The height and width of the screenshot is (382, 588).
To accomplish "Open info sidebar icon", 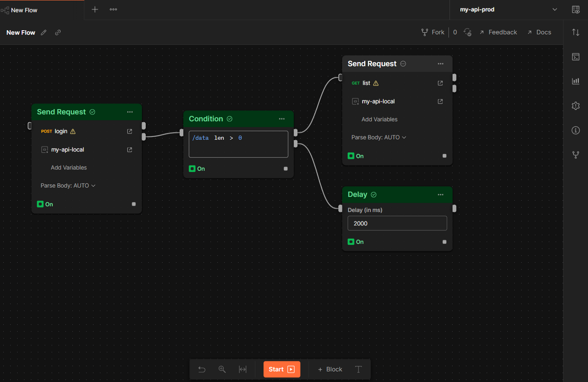I will click(576, 130).
